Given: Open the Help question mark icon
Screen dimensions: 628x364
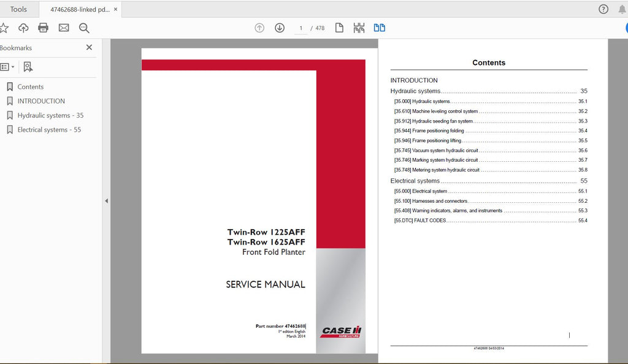Looking at the screenshot, I should click(603, 9).
